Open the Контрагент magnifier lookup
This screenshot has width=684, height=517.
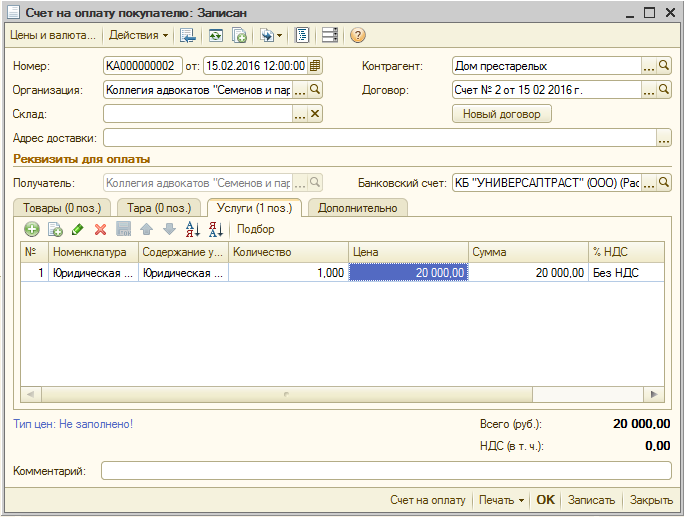[x=663, y=66]
